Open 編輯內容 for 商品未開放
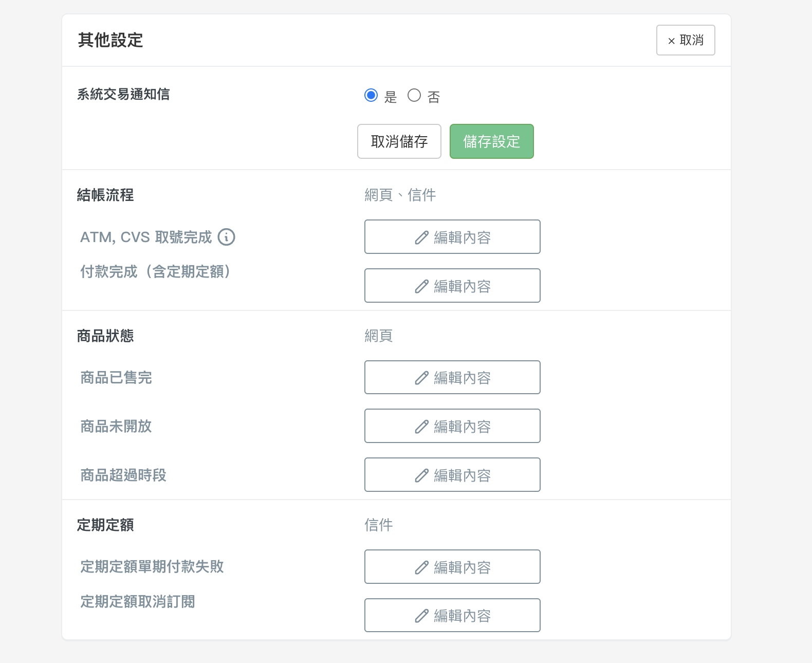 [x=452, y=426]
